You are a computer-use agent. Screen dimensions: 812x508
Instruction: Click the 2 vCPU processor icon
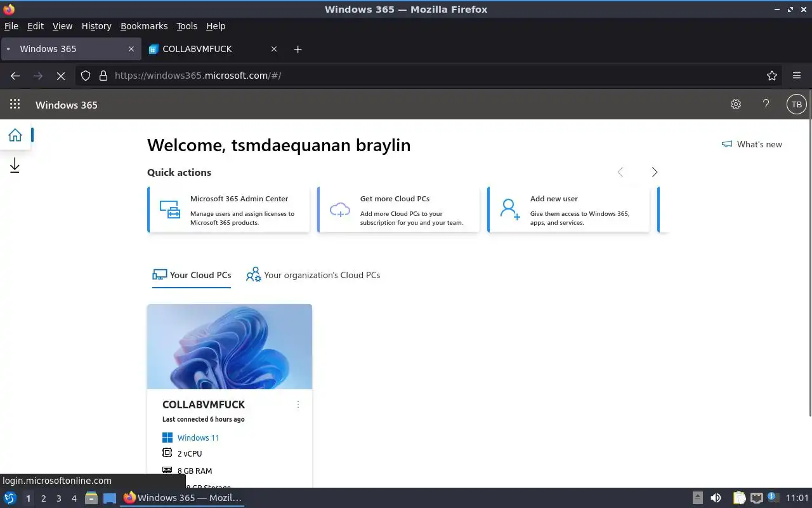pos(167,453)
